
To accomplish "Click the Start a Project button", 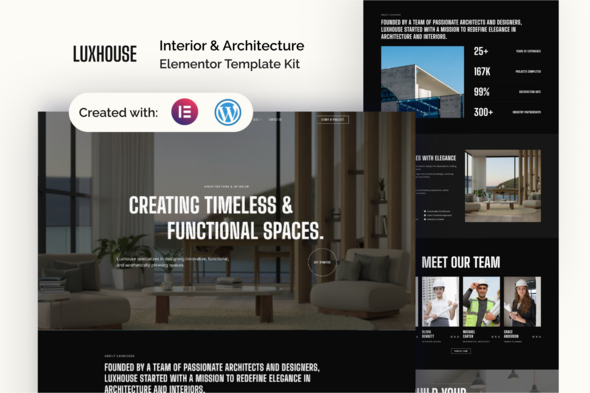I will tap(333, 119).
